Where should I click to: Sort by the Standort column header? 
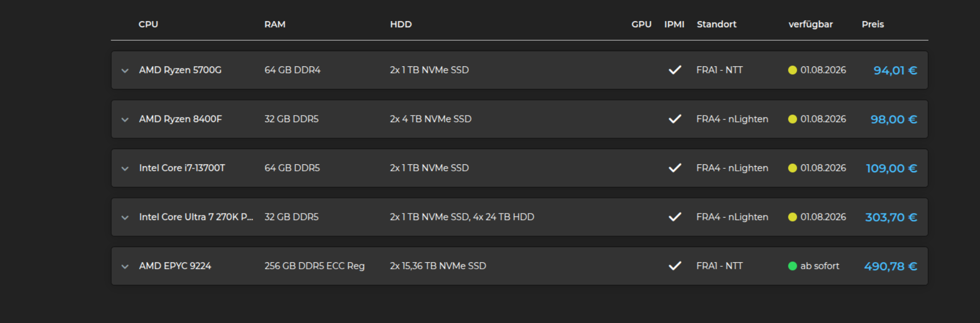[x=716, y=24]
